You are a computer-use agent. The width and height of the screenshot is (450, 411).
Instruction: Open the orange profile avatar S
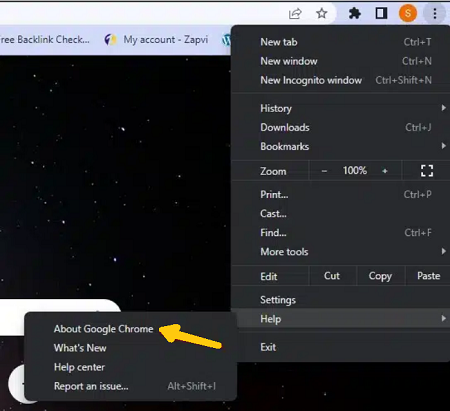(408, 14)
